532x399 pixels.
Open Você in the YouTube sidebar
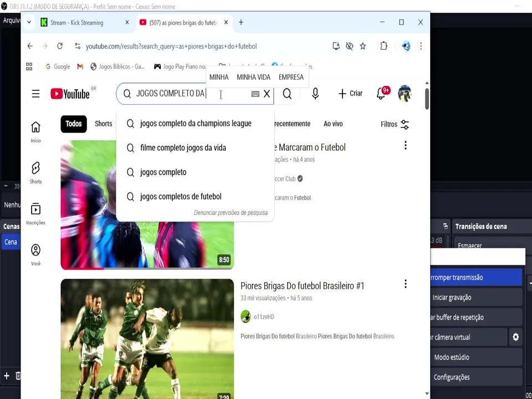35,255
